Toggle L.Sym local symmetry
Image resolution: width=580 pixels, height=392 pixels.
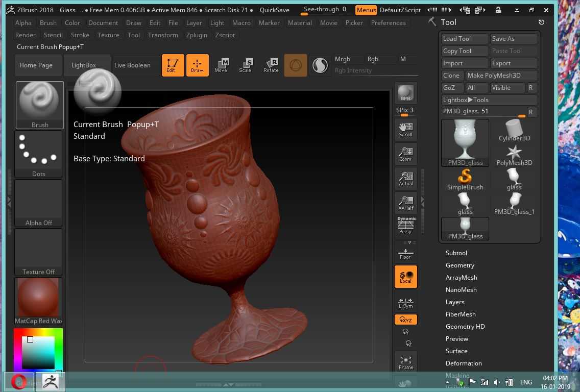coord(406,302)
